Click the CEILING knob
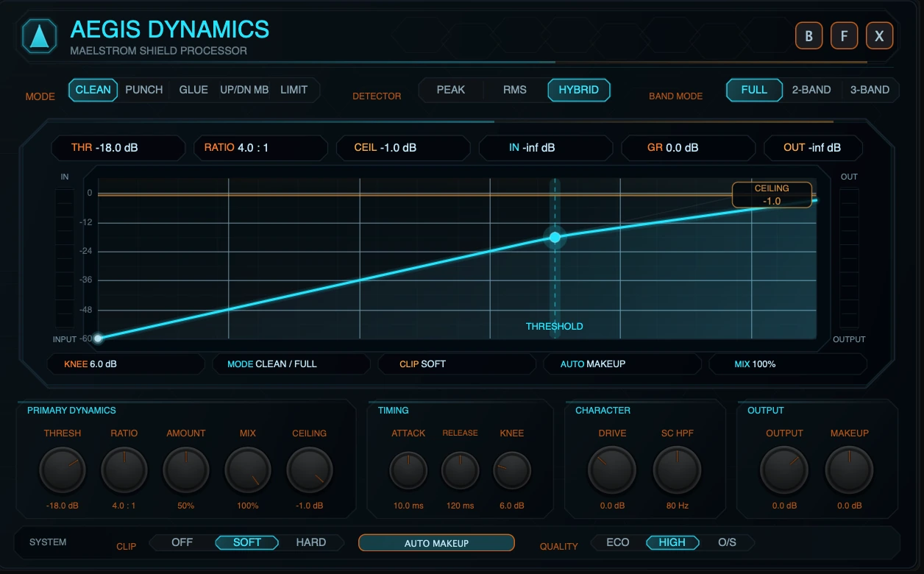The height and width of the screenshot is (574, 924). point(310,470)
